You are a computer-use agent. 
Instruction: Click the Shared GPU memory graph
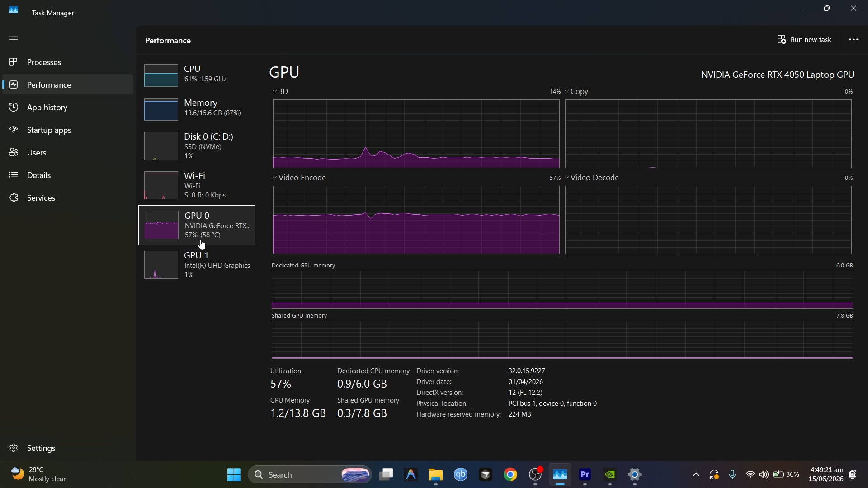(x=562, y=340)
